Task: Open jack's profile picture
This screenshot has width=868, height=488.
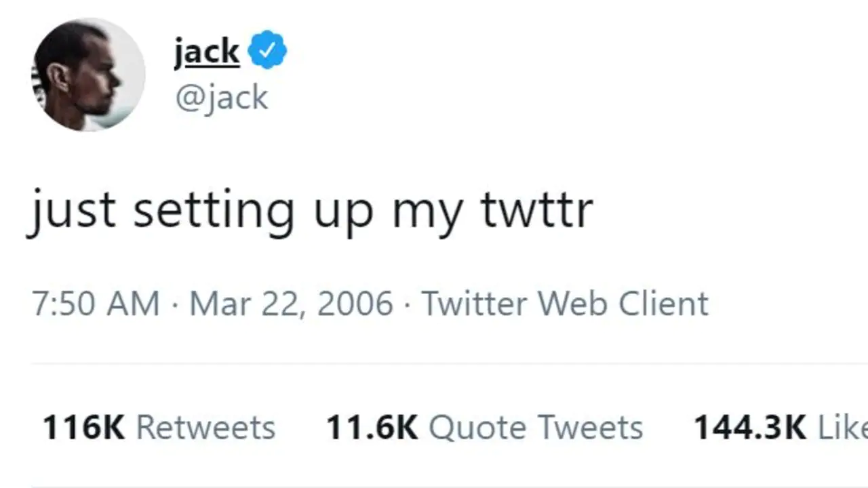Action: coord(88,75)
